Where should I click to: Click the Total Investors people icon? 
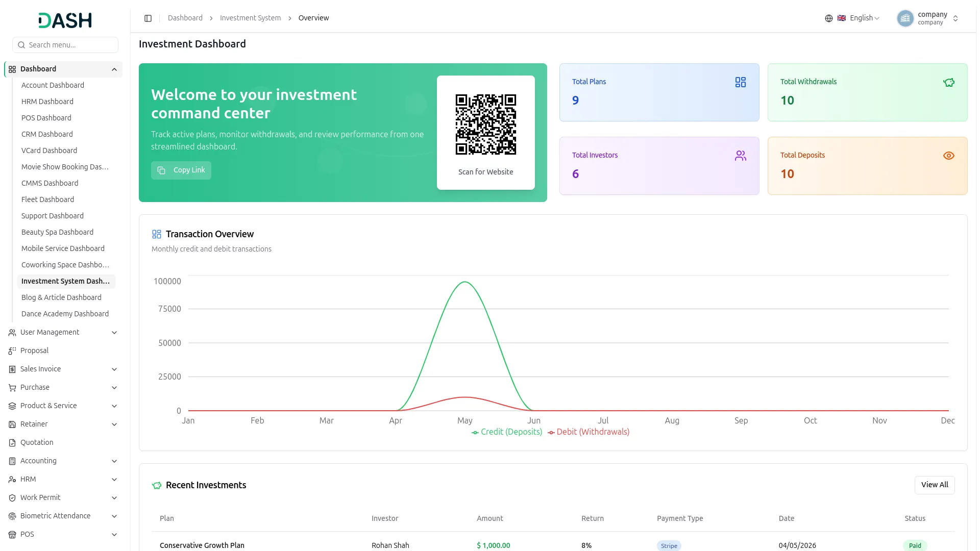pos(741,156)
